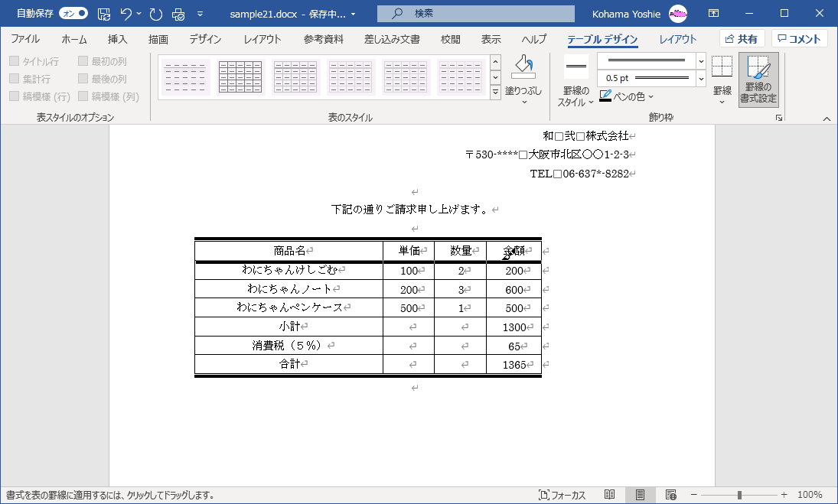Screen dimensions: 838x504
Task: Click the 塗りつぶし paint bucket icon
Action: click(523, 67)
